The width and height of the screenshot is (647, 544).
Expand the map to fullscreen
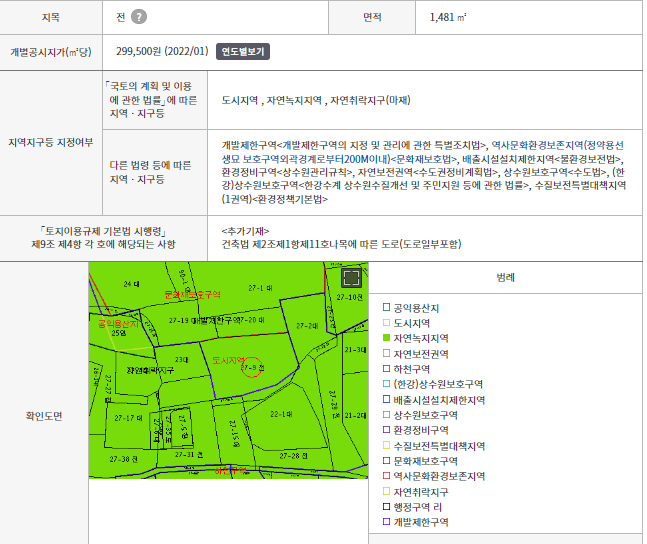[351, 278]
